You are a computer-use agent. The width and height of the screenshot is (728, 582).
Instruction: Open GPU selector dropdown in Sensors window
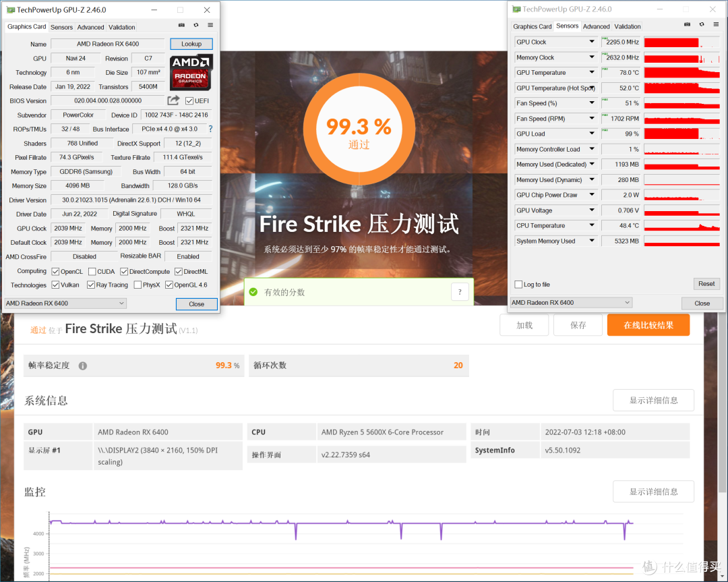[x=571, y=302]
